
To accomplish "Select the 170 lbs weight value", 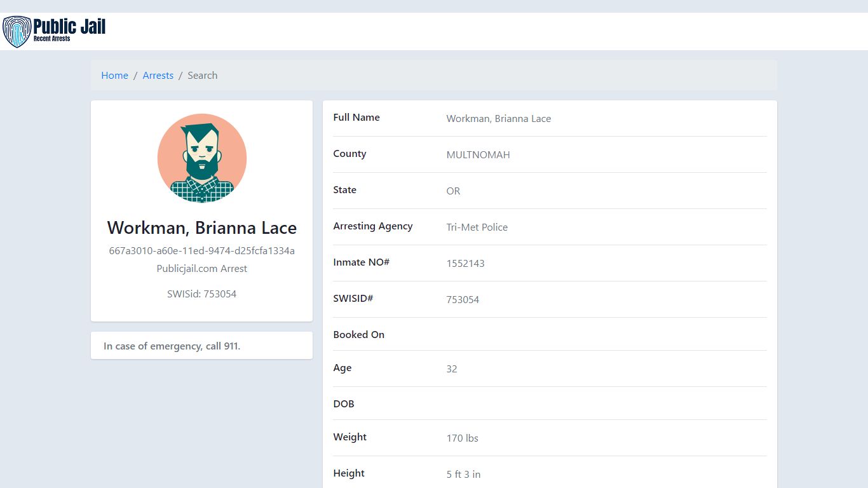I will 463,438.
